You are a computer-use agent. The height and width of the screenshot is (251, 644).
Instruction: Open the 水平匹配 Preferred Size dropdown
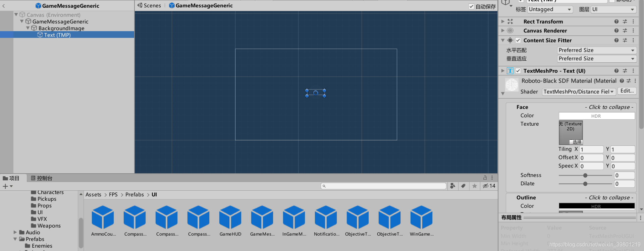pos(597,50)
